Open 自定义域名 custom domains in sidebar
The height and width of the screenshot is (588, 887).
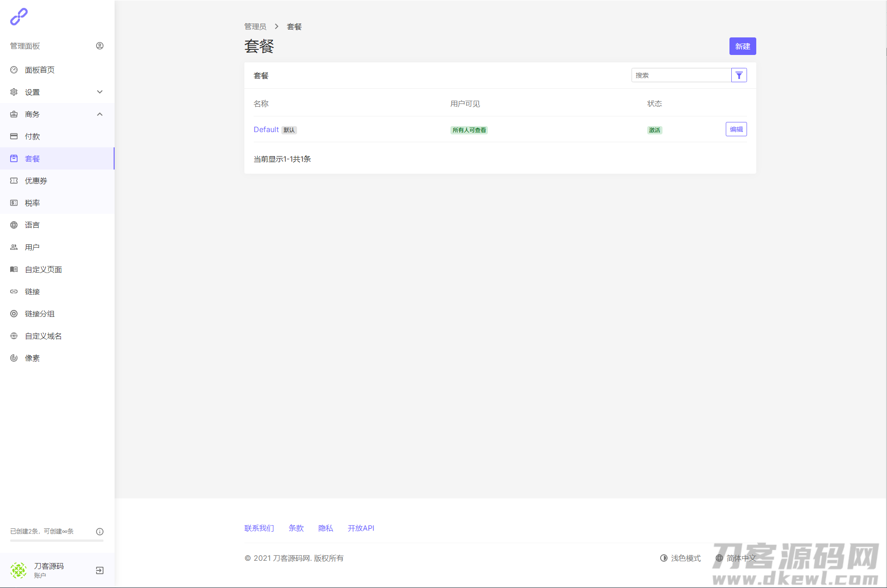[43, 336]
